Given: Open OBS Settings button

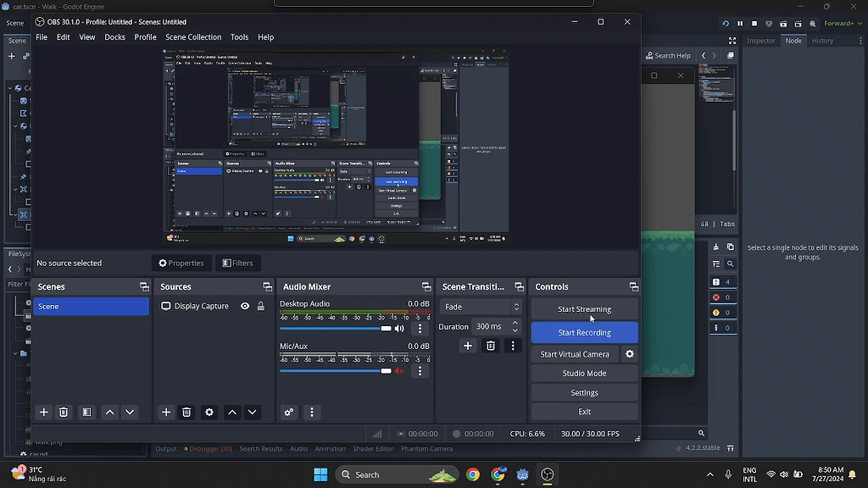Looking at the screenshot, I should click(x=585, y=393).
